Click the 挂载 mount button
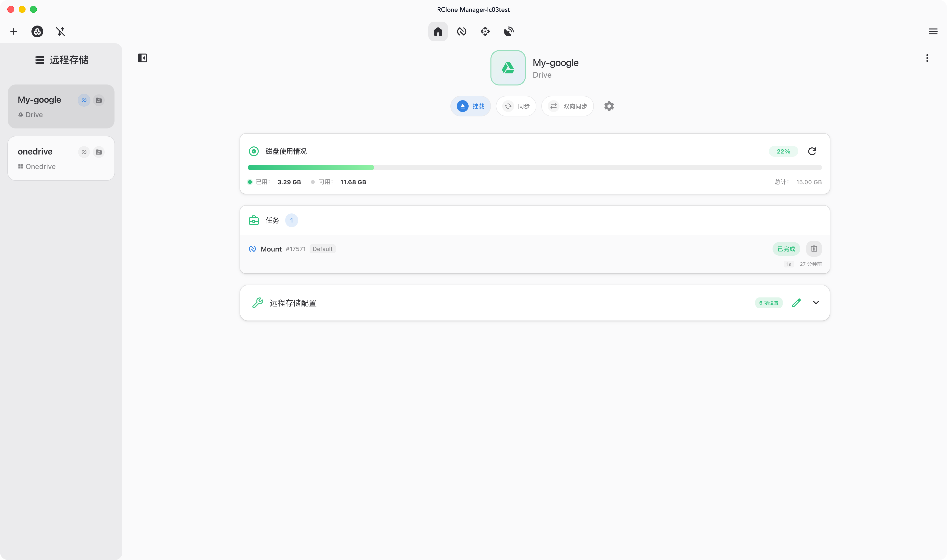Viewport: 947px width, 560px height. [470, 106]
